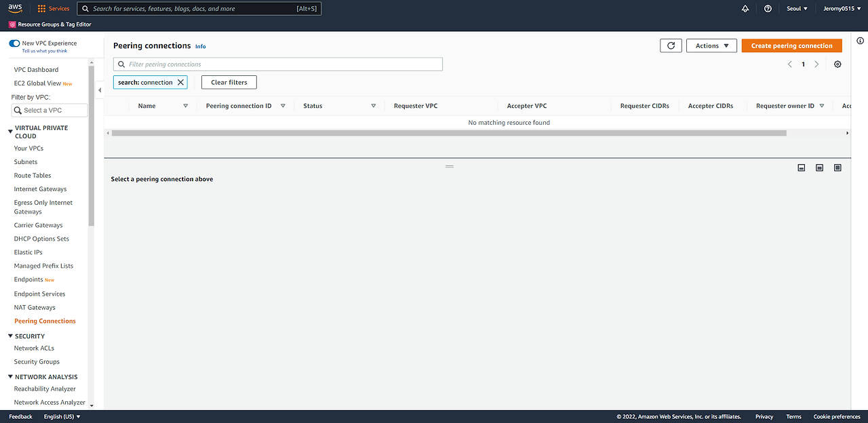Screen dimensions: 868x423
Task: Open the notifications bell icon
Action: [x=745, y=9]
